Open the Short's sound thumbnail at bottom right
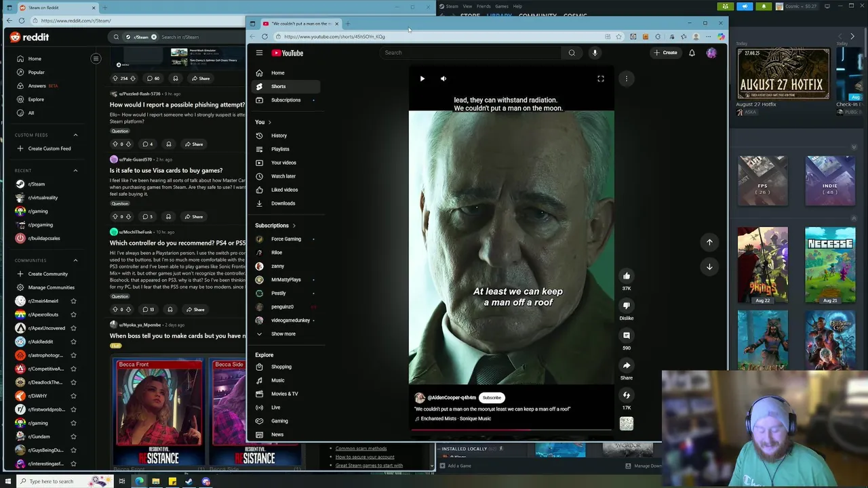Image resolution: width=868 pixels, height=488 pixels. click(x=627, y=424)
